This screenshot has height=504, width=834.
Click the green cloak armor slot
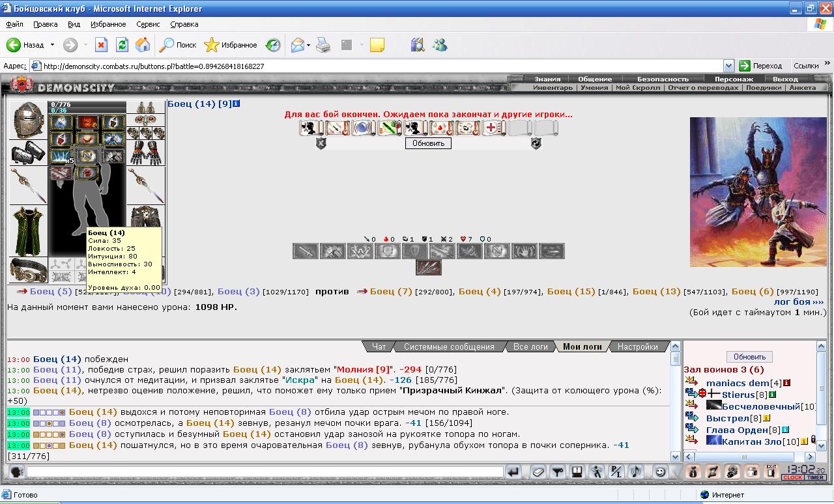29,231
